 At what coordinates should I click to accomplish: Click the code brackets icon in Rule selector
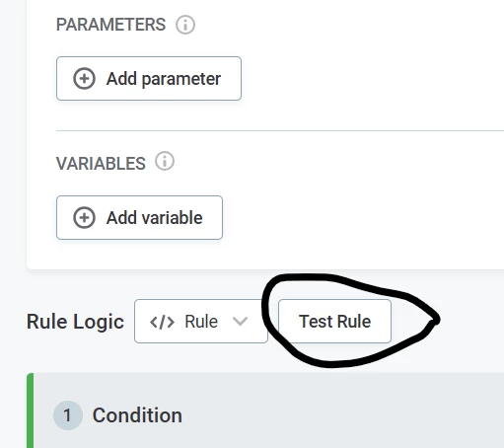[x=162, y=322]
